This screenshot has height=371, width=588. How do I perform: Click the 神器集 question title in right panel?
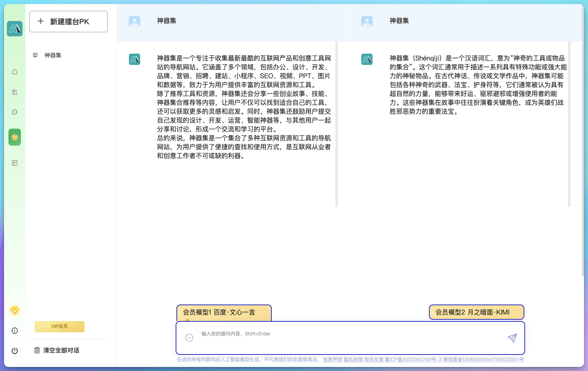(399, 21)
